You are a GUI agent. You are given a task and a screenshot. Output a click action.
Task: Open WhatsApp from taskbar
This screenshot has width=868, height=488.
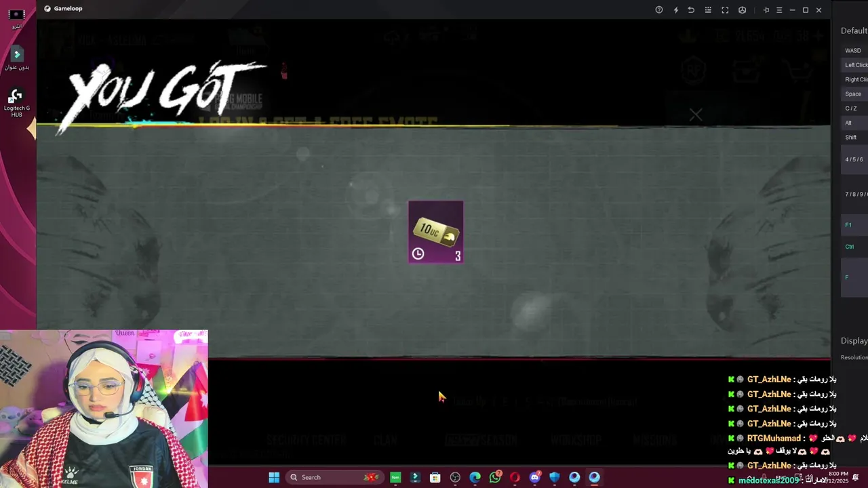click(495, 477)
